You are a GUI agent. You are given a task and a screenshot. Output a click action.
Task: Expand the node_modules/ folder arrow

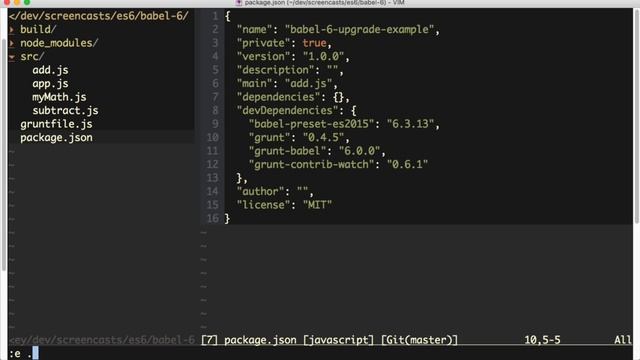[12, 43]
